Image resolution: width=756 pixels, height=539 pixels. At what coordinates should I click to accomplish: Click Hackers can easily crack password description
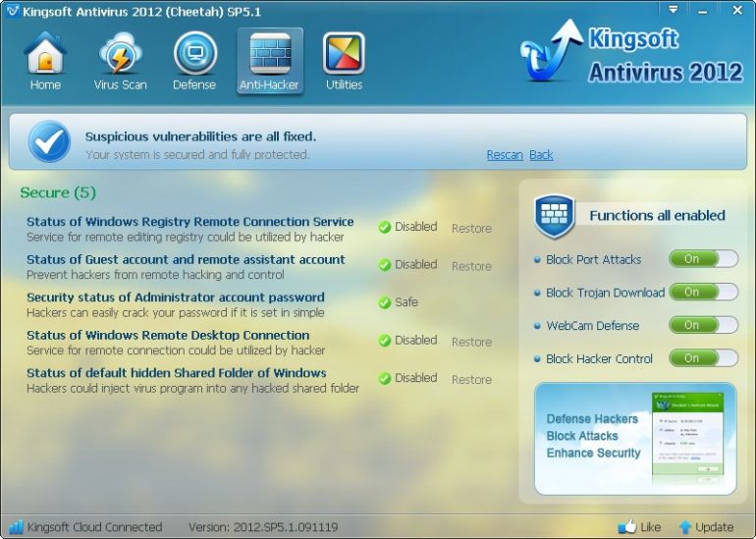click(176, 312)
